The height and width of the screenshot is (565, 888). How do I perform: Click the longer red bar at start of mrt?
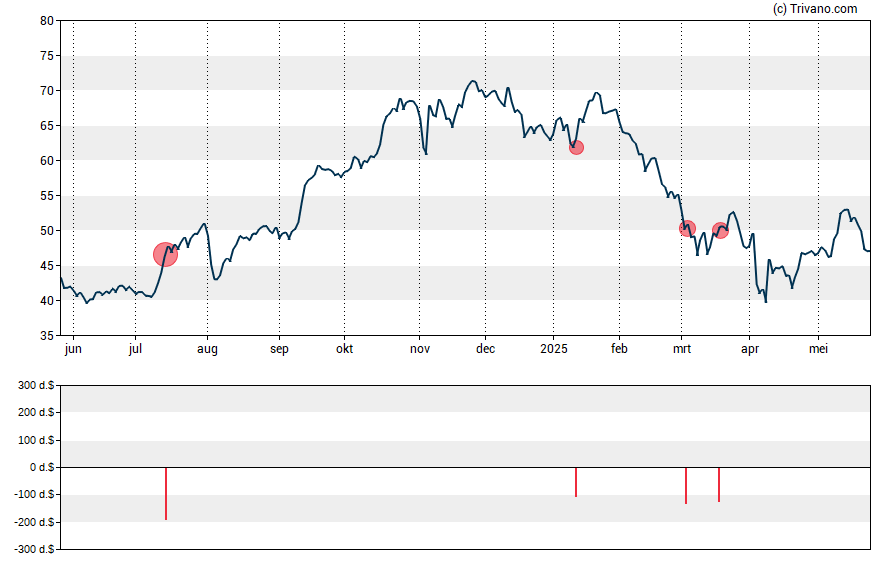[686, 486]
